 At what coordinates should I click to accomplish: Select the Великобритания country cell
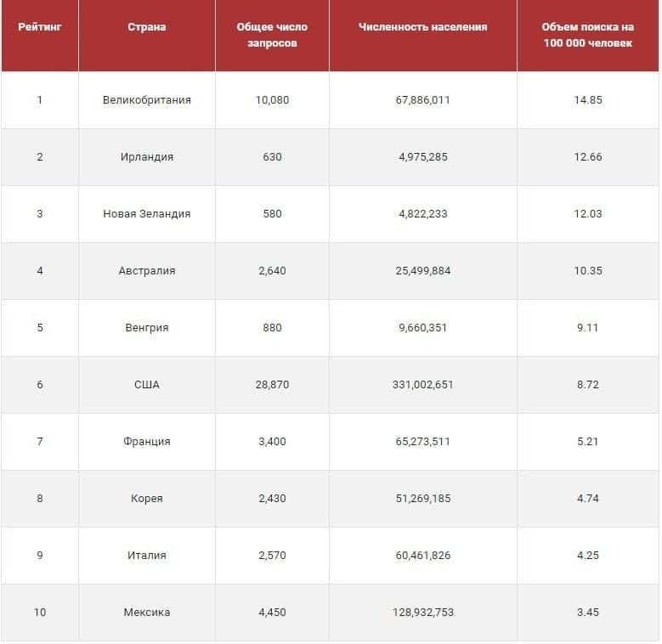(147, 100)
